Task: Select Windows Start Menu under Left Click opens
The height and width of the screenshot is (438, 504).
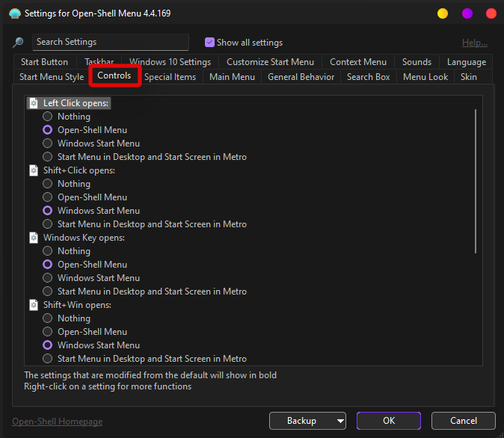Action: pos(48,144)
